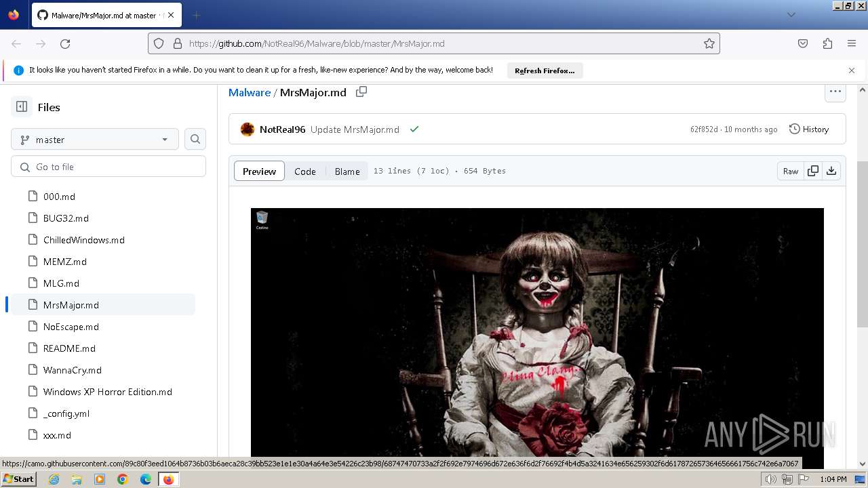Click the search files magnifier button
This screenshot has width=868, height=488.
coord(195,139)
